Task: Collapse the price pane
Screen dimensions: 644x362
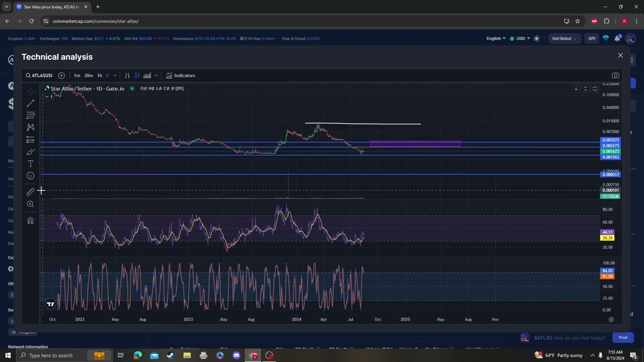Action: 585,88
